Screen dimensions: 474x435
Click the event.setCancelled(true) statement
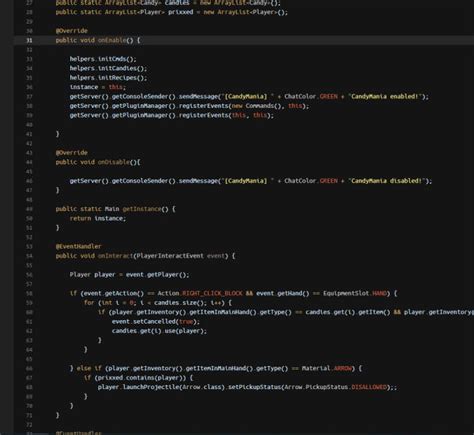coord(156,322)
